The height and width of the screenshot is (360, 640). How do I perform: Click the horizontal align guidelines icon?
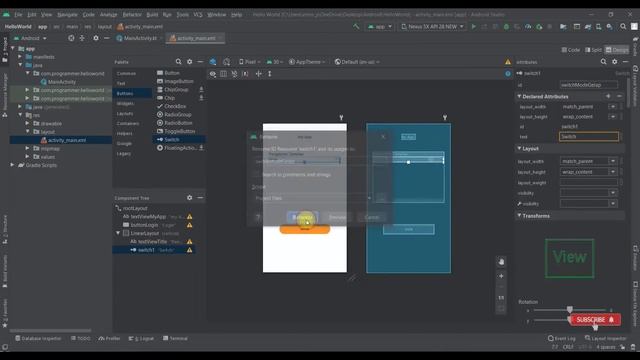point(258,74)
